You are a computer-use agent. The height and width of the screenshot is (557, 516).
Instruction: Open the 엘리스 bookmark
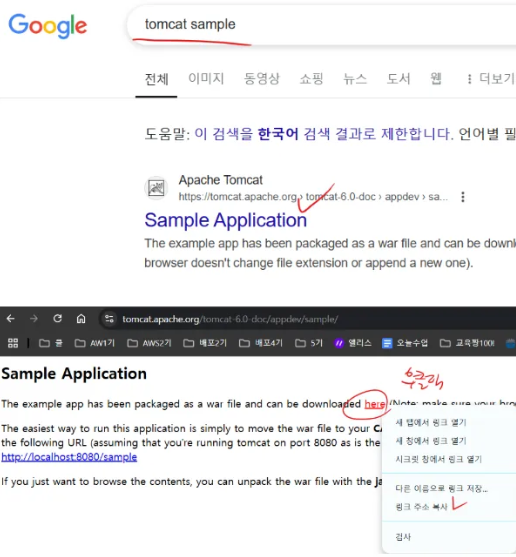point(352,343)
